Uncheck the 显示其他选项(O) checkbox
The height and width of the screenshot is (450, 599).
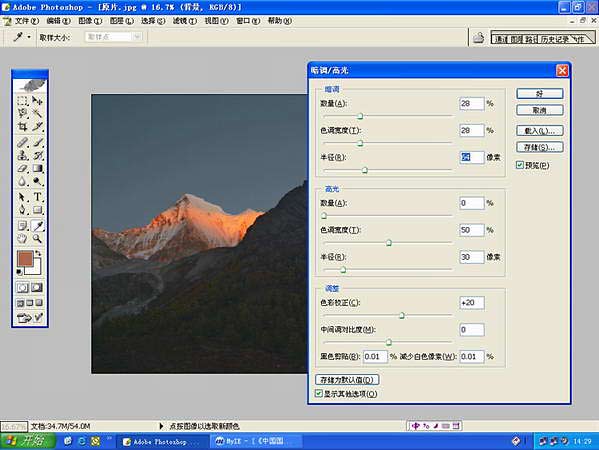point(319,393)
